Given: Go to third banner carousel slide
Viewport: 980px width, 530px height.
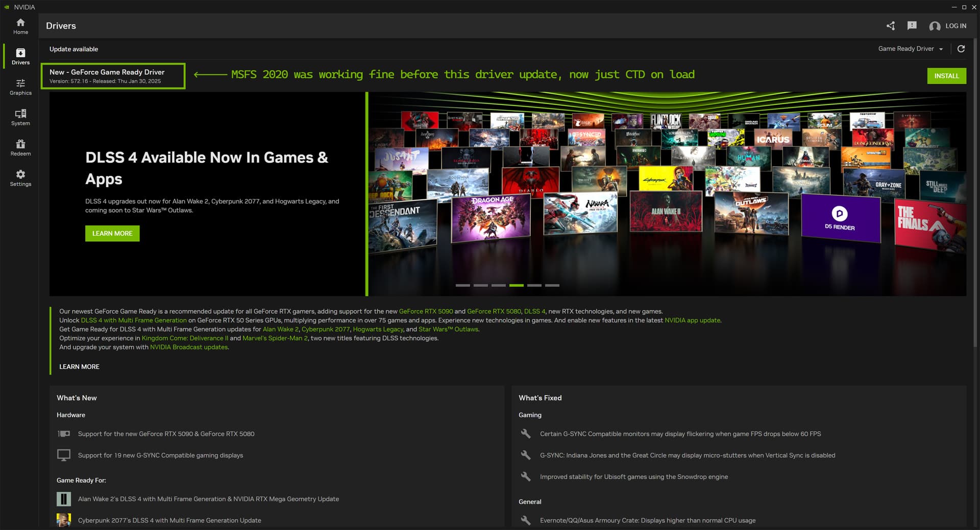Looking at the screenshot, I should click(498, 285).
